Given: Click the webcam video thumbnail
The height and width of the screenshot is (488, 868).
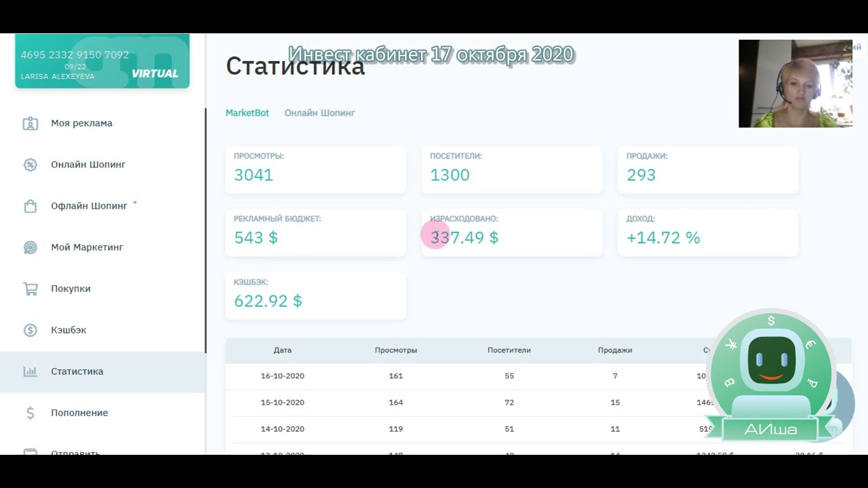Looking at the screenshot, I should [x=795, y=83].
